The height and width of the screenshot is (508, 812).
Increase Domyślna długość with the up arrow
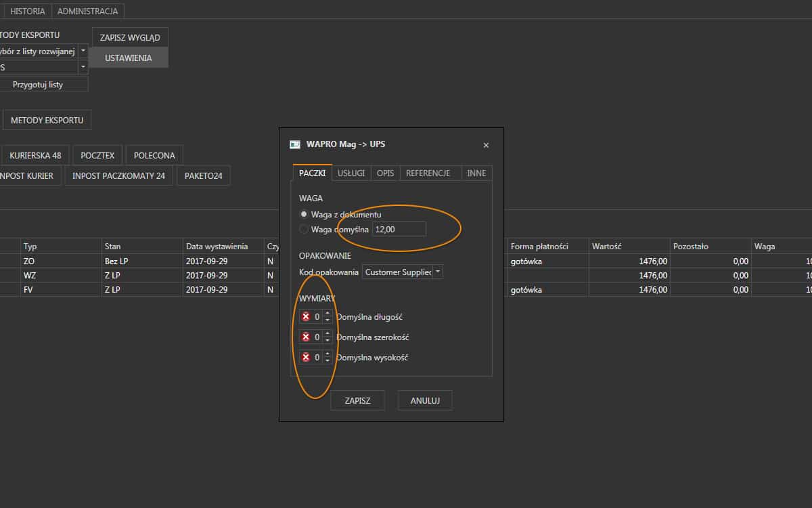click(x=328, y=313)
